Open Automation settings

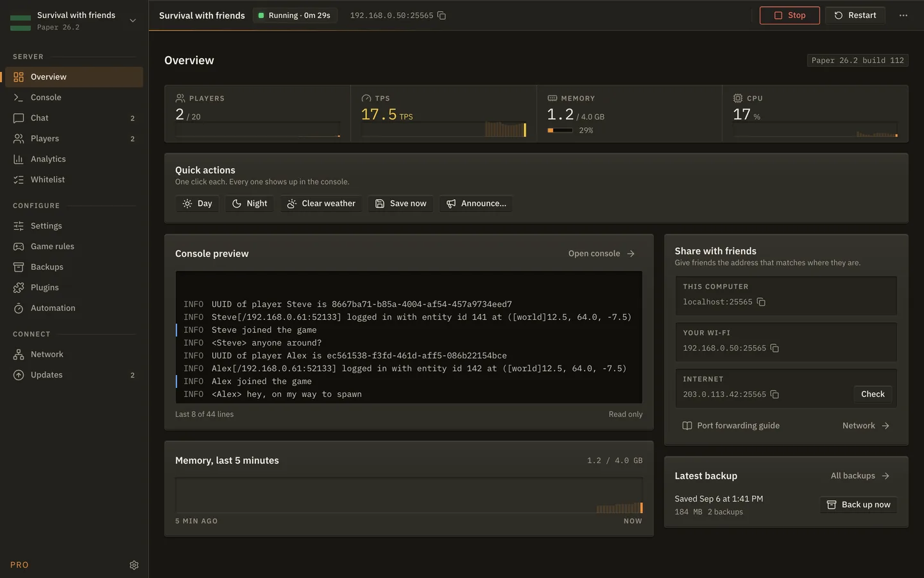click(74, 308)
